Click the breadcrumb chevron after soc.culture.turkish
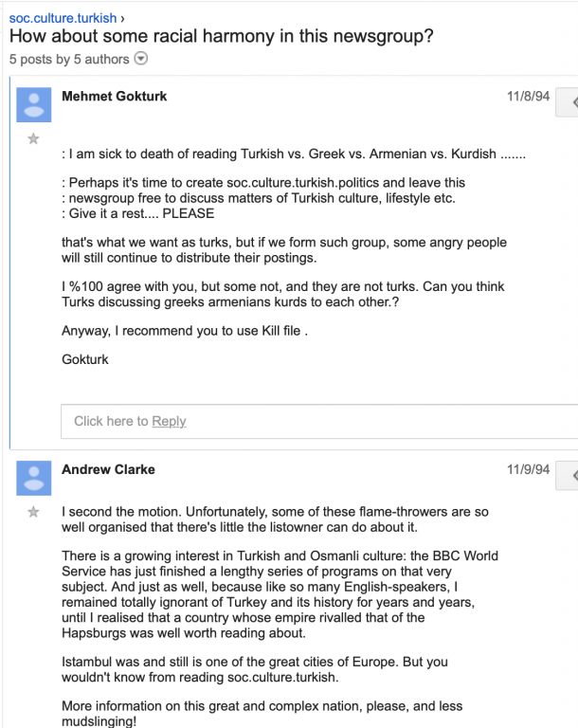Image resolution: width=578 pixels, height=728 pixels. click(x=122, y=19)
